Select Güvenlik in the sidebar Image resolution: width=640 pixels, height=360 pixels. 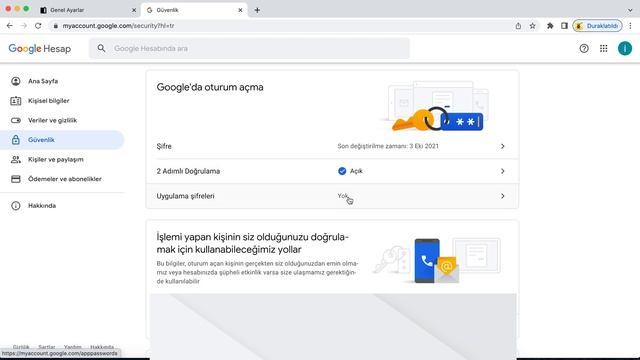pyautogui.click(x=62, y=140)
